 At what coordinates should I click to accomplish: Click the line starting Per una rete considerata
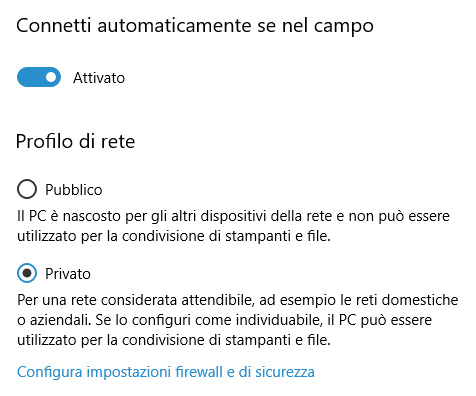[238, 300]
